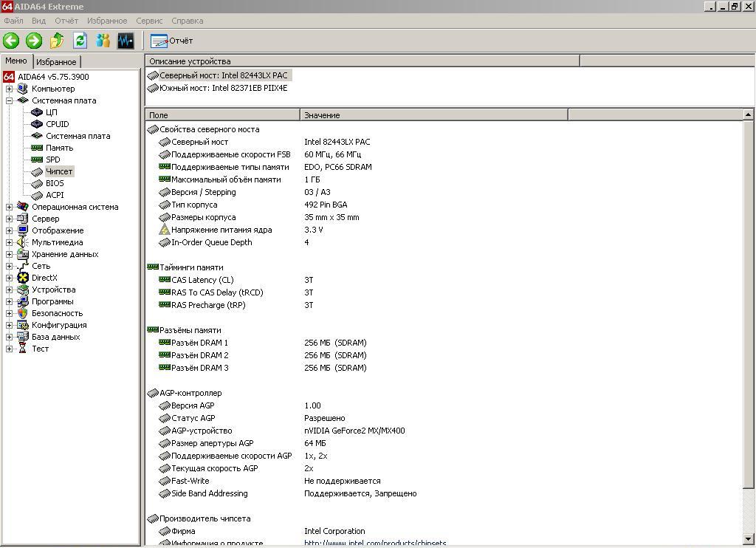Click the details scrollbar up arrow
The image size is (756, 548).
coord(748,114)
